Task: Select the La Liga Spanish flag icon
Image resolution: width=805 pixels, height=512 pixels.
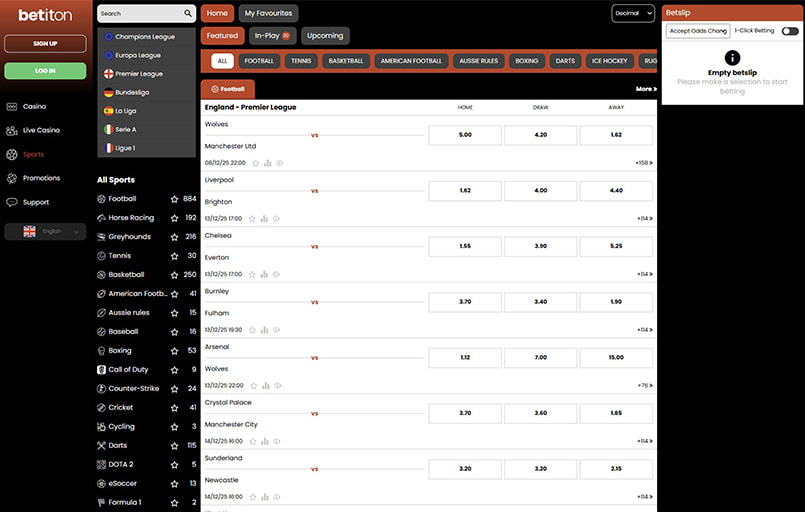Action: [108, 111]
